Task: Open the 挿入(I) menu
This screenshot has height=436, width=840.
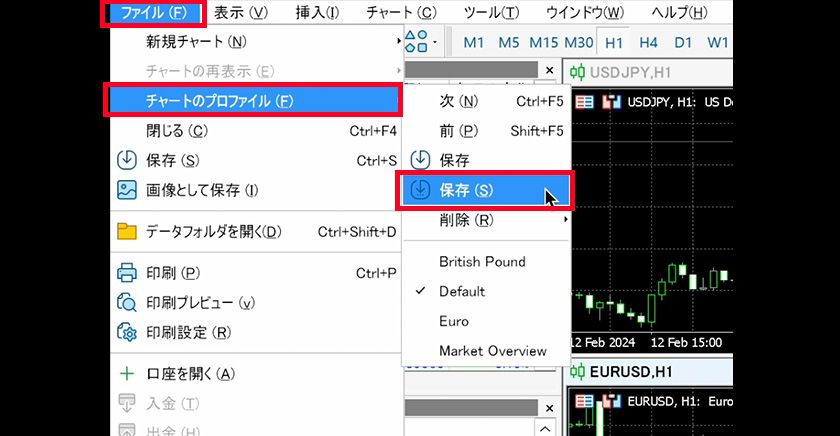Action: 317,12
